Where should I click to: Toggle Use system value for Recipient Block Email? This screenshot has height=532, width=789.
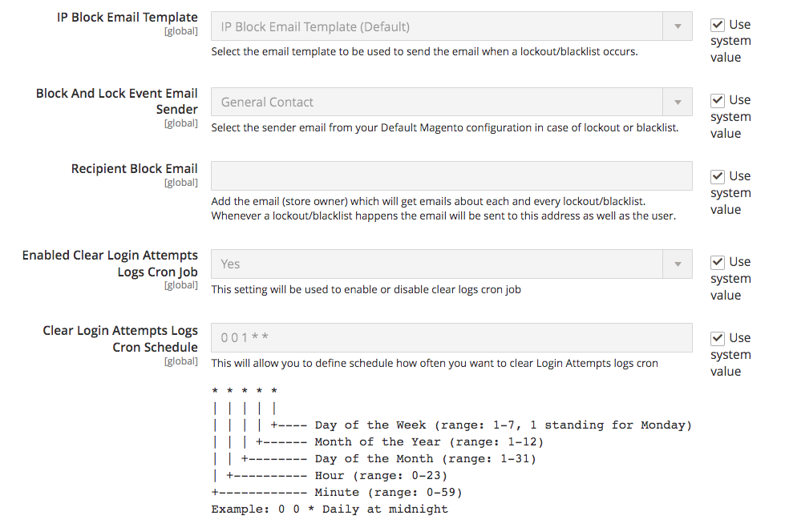pyautogui.click(x=718, y=176)
